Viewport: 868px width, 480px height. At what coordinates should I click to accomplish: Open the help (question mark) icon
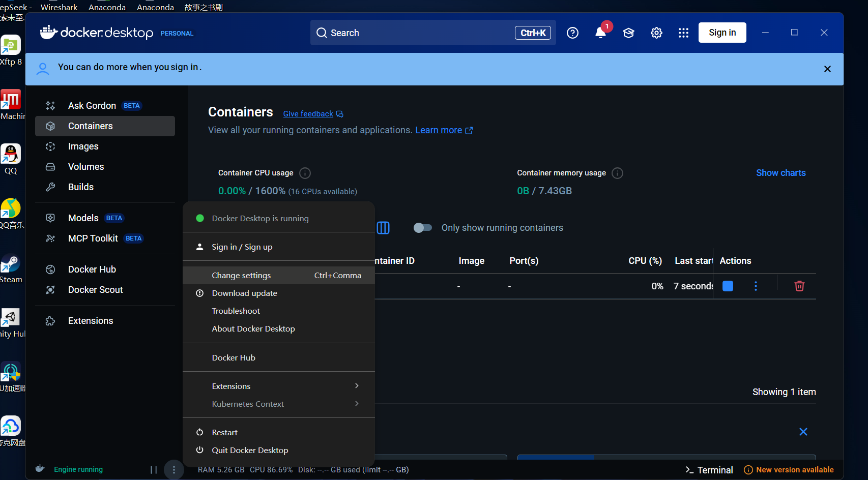(572, 33)
